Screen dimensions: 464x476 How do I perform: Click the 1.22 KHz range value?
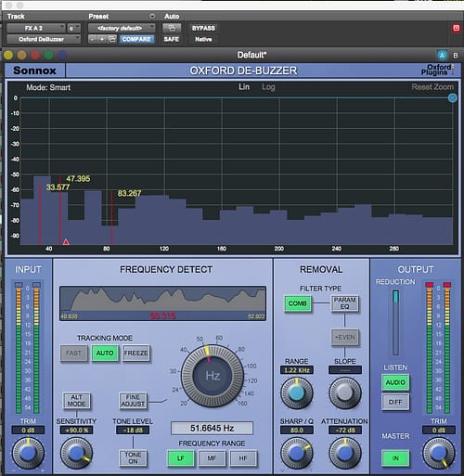click(297, 370)
